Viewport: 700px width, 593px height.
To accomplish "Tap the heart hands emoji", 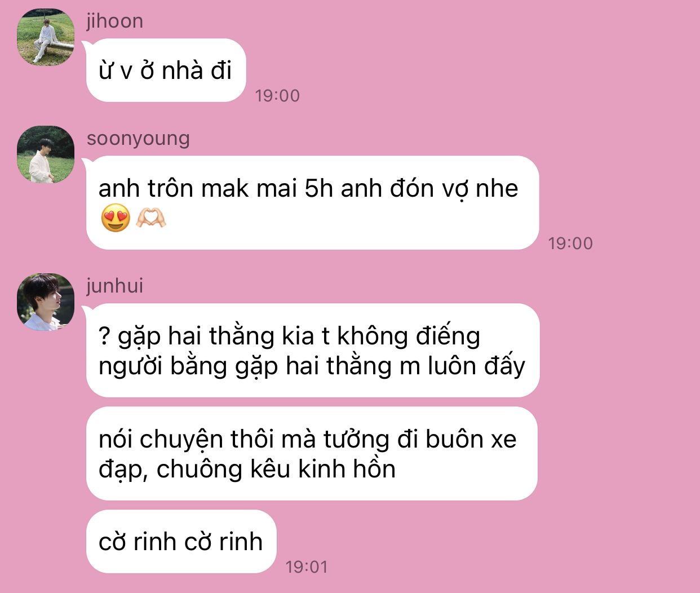I will [x=151, y=218].
